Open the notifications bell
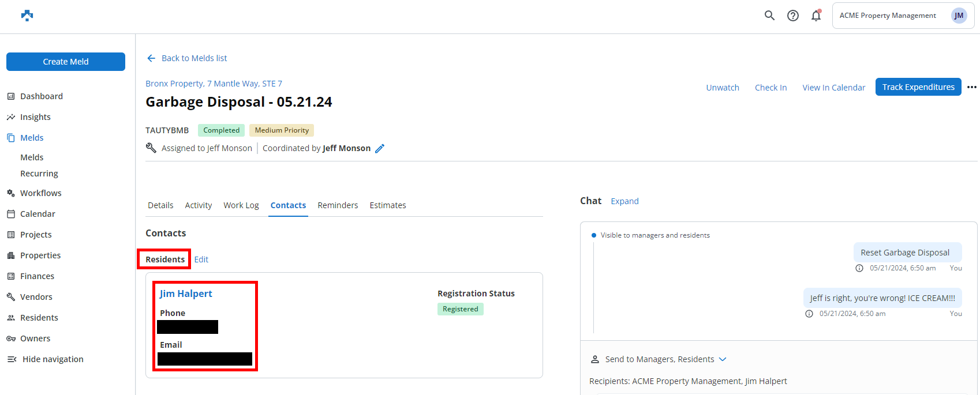The height and width of the screenshot is (395, 980). (816, 16)
